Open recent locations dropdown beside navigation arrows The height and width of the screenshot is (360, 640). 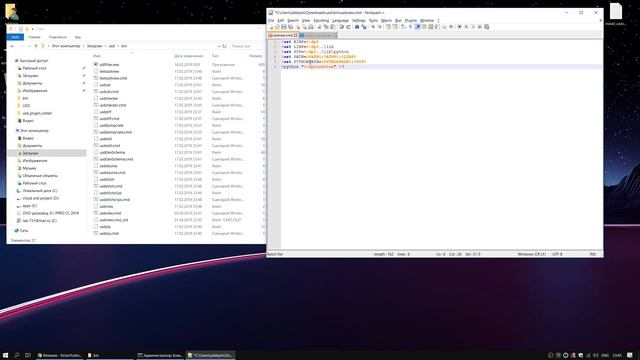click(x=29, y=46)
